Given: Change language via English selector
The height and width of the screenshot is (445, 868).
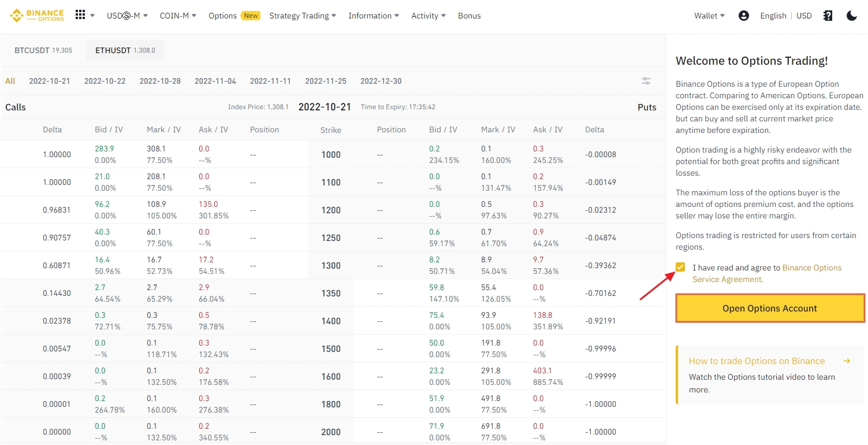Looking at the screenshot, I should click(x=773, y=16).
